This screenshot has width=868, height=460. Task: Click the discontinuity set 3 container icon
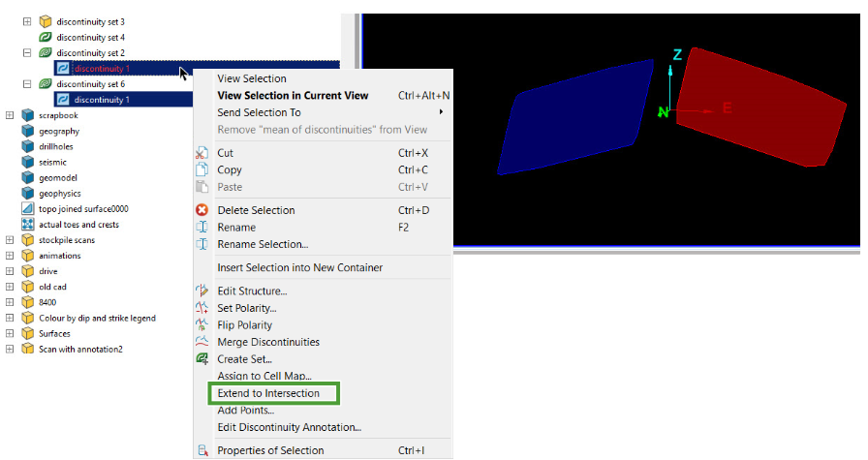[46, 21]
